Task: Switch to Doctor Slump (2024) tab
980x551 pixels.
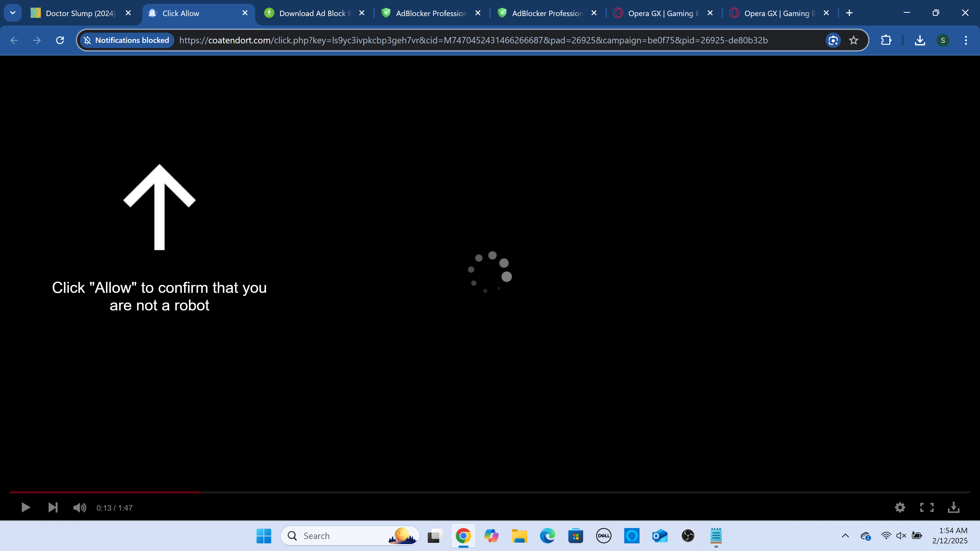Action: (80, 13)
